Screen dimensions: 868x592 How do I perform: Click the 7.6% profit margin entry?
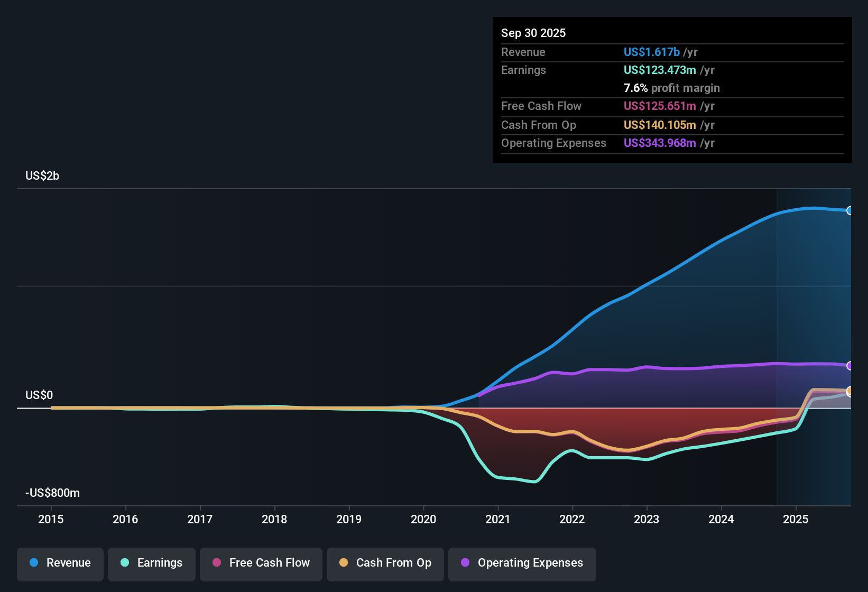coord(671,88)
